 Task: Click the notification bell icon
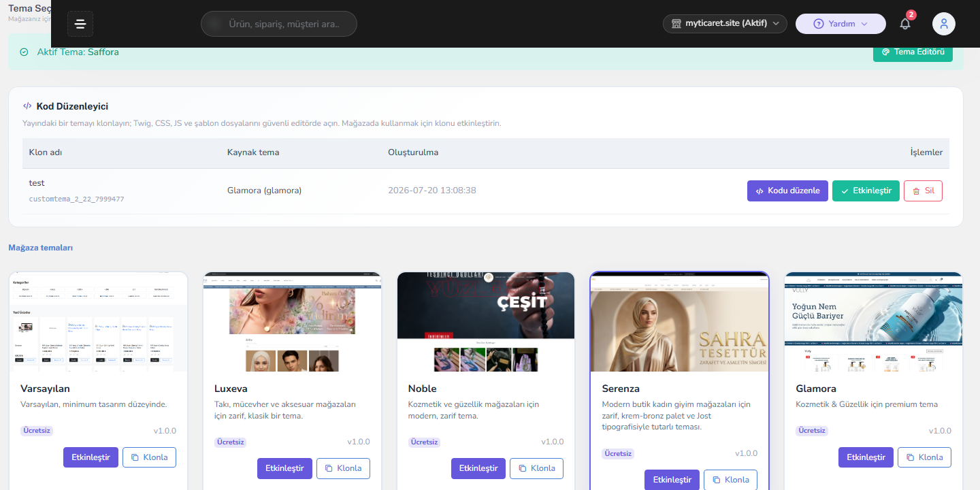point(905,24)
